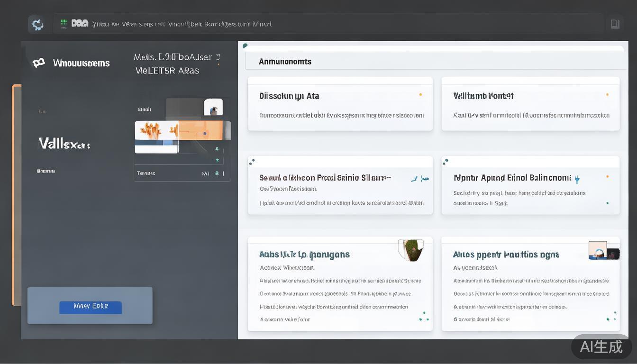Expand the Npnbr Apınd card corner marker
Image resolution: width=637 pixels, height=364 pixels.
pyautogui.click(x=445, y=162)
